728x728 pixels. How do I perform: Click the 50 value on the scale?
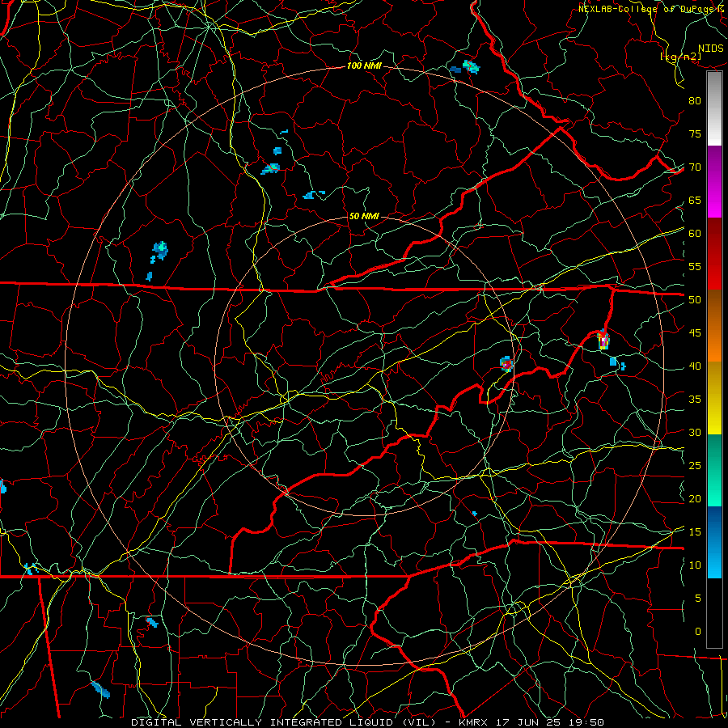pyautogui.click(x=695, y=300)
